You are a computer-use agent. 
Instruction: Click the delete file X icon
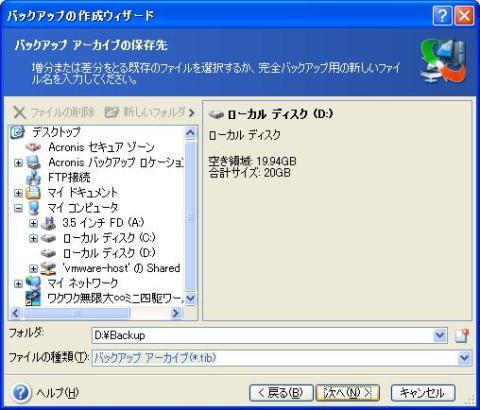(x=20, y=113)
